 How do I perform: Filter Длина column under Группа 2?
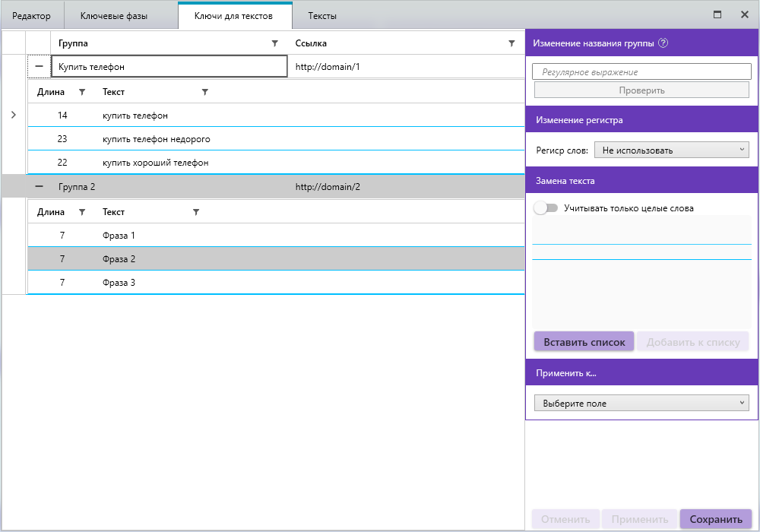coord(82,212)
